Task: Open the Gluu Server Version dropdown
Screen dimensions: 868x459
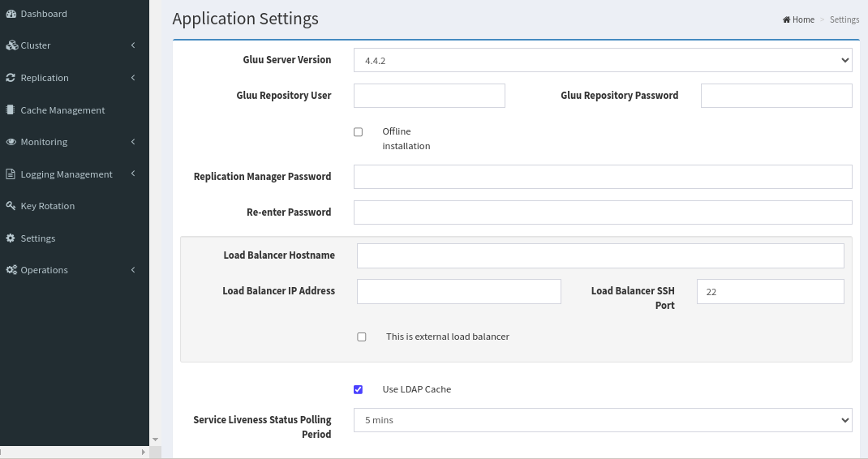Action: [x=603, y=60]
